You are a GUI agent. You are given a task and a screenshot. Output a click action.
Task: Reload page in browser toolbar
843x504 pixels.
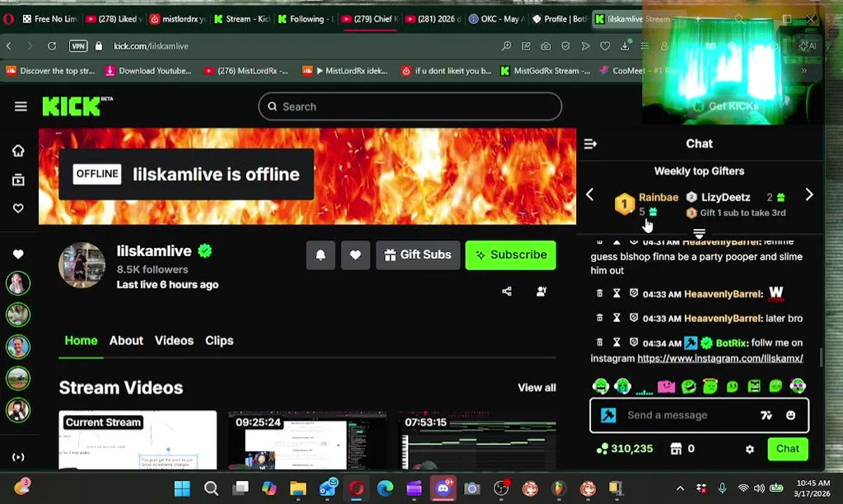coord(52,46)
